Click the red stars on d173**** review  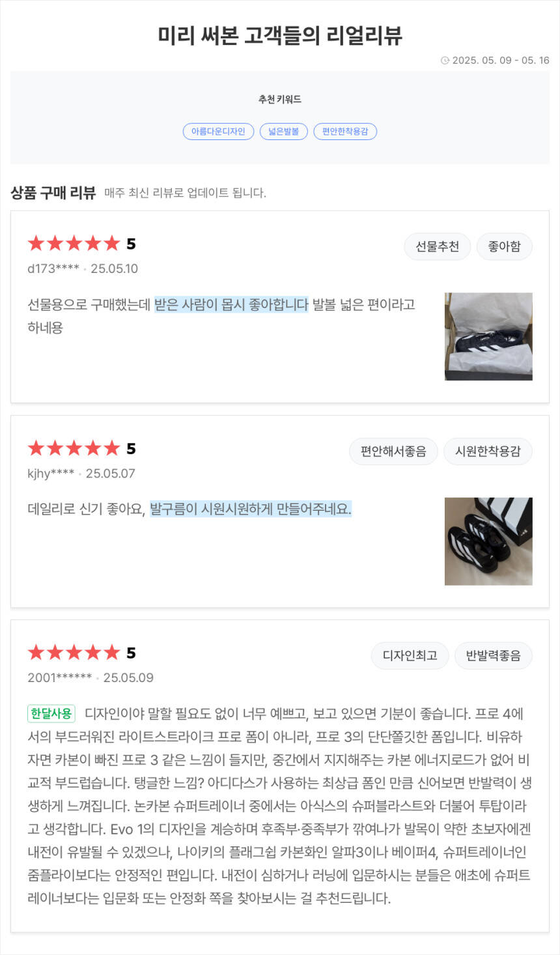tap(74, 244)
